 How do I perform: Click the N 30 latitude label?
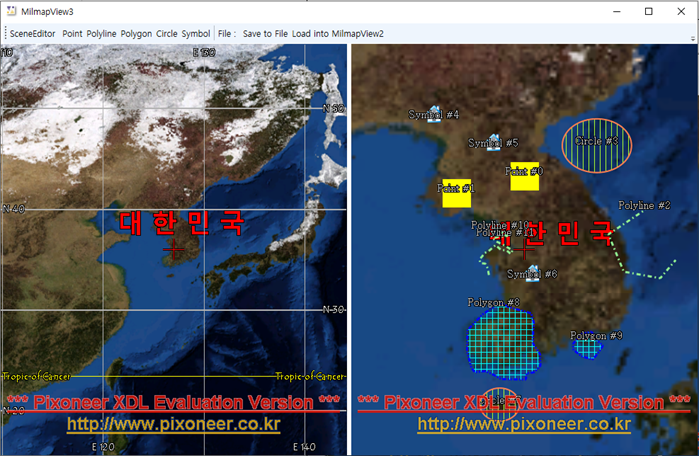click(333, 309)
